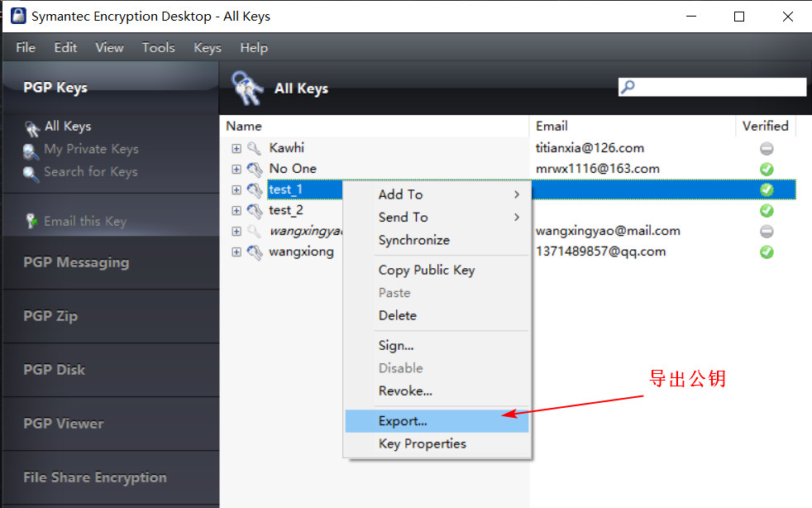The image size is (812, 508).
Task: Select the wangxiong key name
Action: (301, 252)
